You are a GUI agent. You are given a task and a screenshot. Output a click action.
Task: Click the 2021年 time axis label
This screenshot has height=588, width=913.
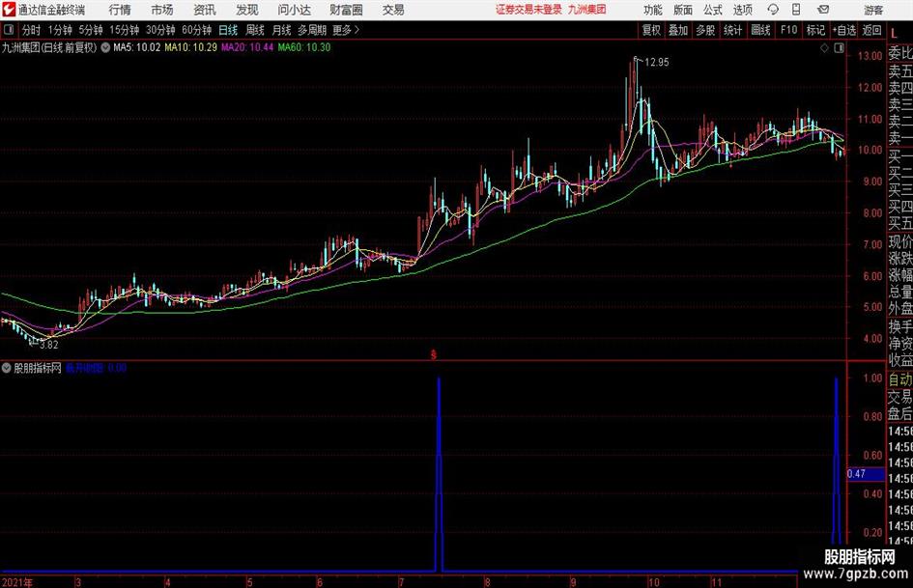16,582
